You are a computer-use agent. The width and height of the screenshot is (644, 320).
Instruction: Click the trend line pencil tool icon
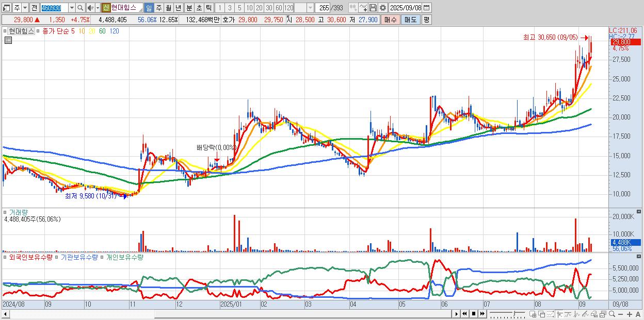585,314
